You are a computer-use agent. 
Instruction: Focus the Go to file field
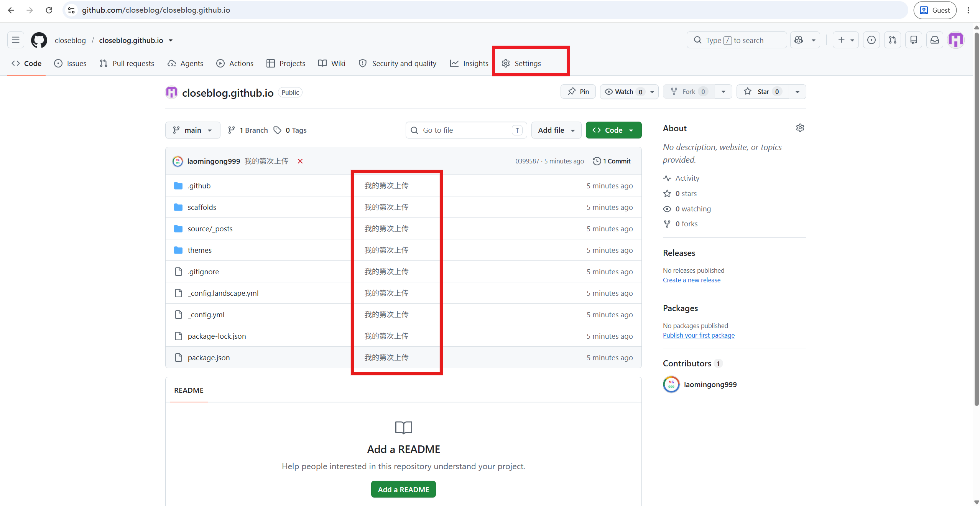point(466,130)
